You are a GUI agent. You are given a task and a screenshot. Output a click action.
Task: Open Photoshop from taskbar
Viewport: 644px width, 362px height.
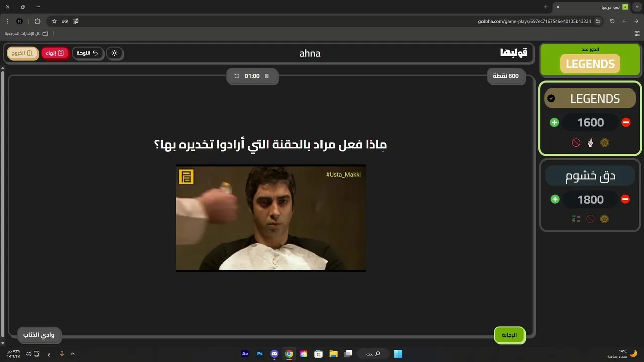point(260,354)
